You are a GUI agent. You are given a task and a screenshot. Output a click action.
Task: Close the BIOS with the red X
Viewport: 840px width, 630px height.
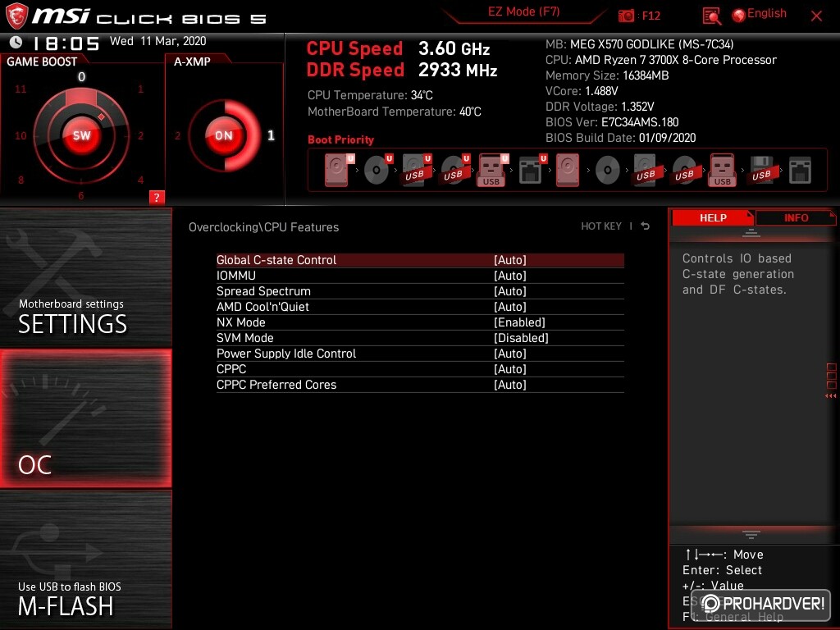click(x=816, y=16)
